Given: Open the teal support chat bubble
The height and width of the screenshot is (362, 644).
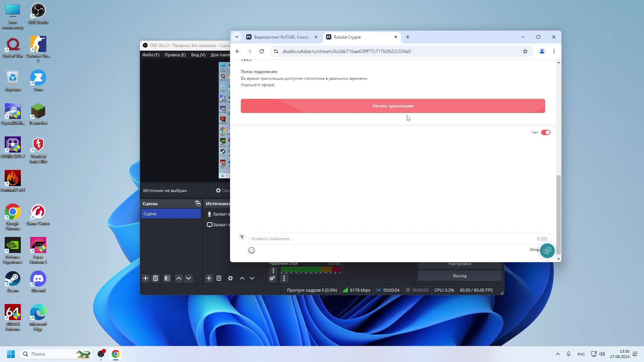Looking at the screenshot, I should [547, 250].
